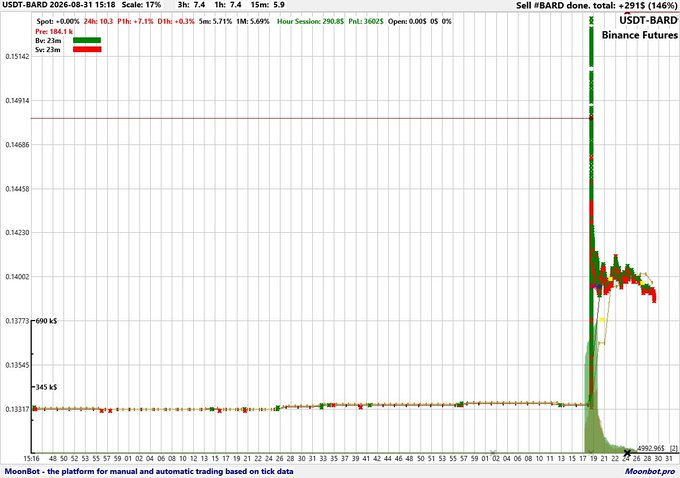The width and height of the screenshot is (680, 478).
Task: Click the '1M: 5.69%' value
Action: coord(253,21)
